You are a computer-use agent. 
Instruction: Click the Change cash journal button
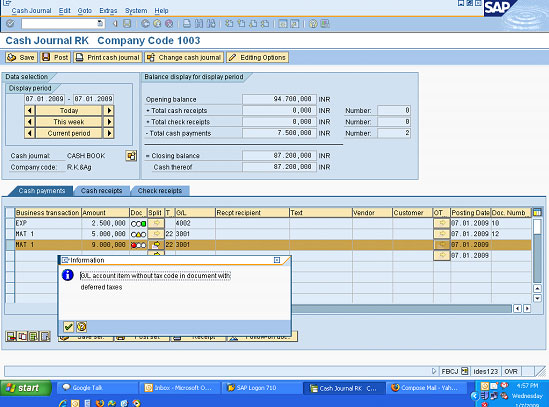185,57
